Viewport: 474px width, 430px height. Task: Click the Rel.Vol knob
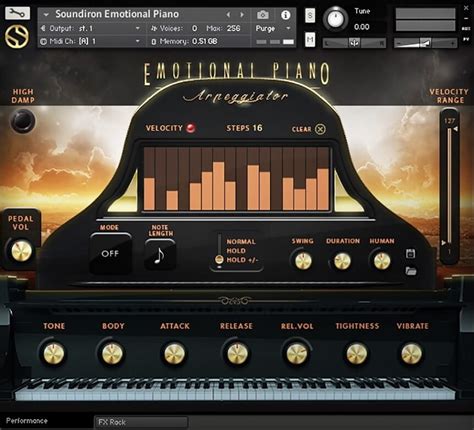pos(297,354)
